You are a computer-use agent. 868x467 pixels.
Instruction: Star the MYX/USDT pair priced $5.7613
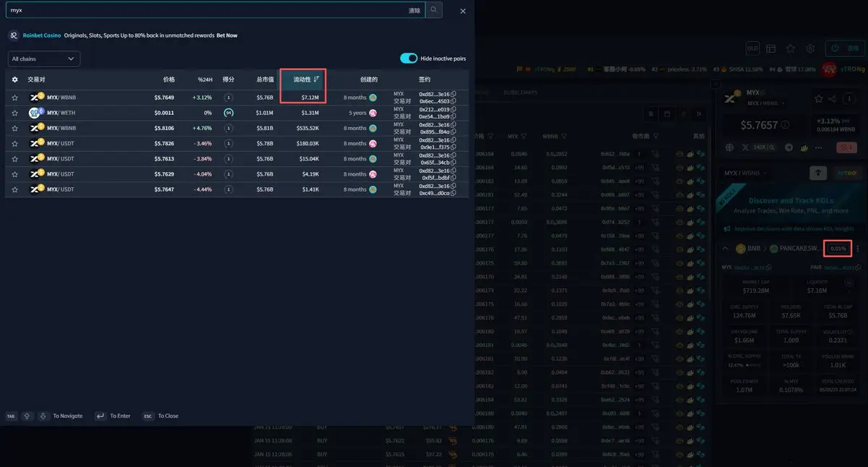(x=14, y=158)
